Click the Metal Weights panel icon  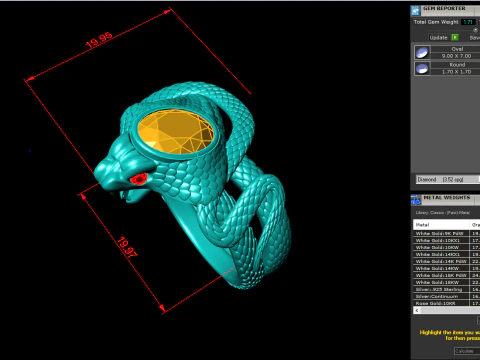pyautogui.click(x=415, y=200)
